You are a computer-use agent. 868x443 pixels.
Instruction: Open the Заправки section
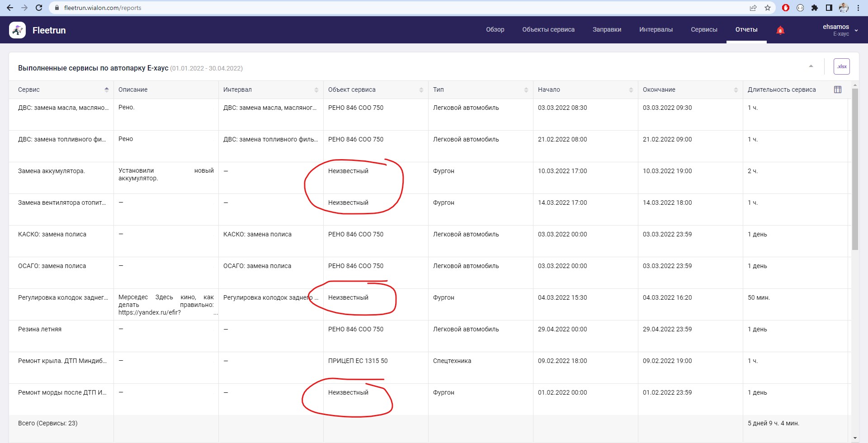point(607,29)
